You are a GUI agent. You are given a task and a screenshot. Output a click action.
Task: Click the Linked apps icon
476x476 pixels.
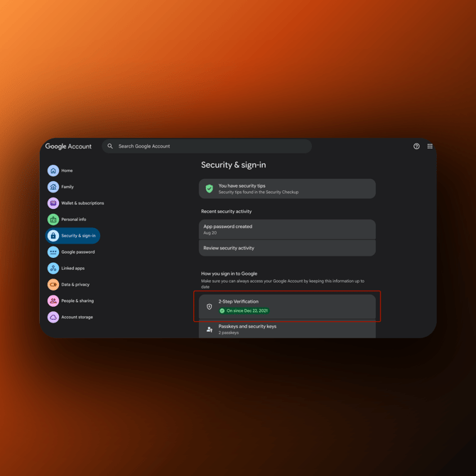[53, 269]
